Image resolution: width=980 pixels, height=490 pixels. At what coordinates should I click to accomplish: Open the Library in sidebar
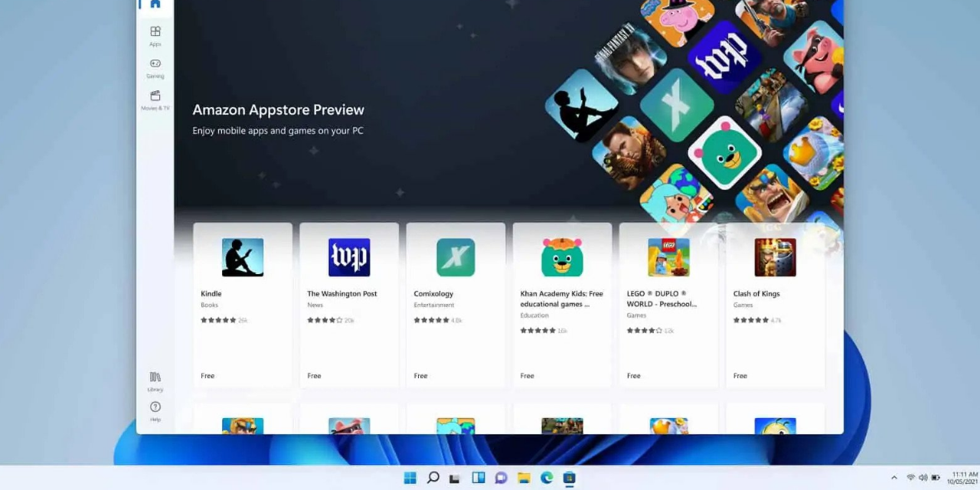tap(155, 381)
